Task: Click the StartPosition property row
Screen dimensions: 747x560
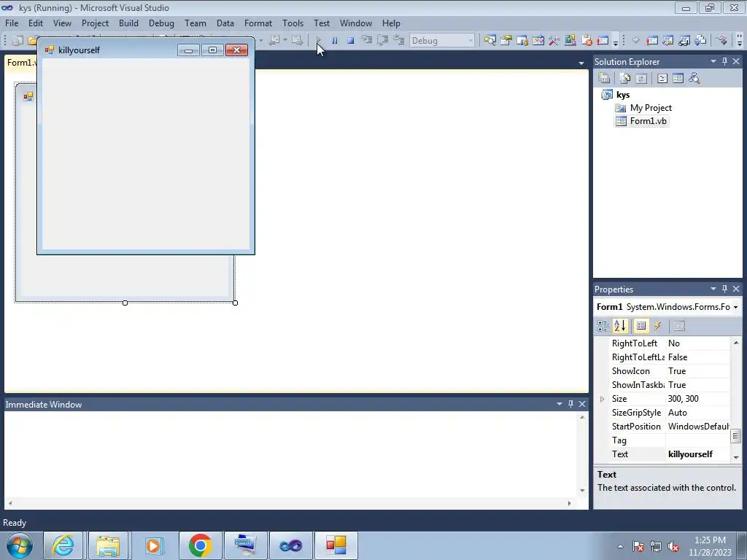Action: [x=669, y=426]
